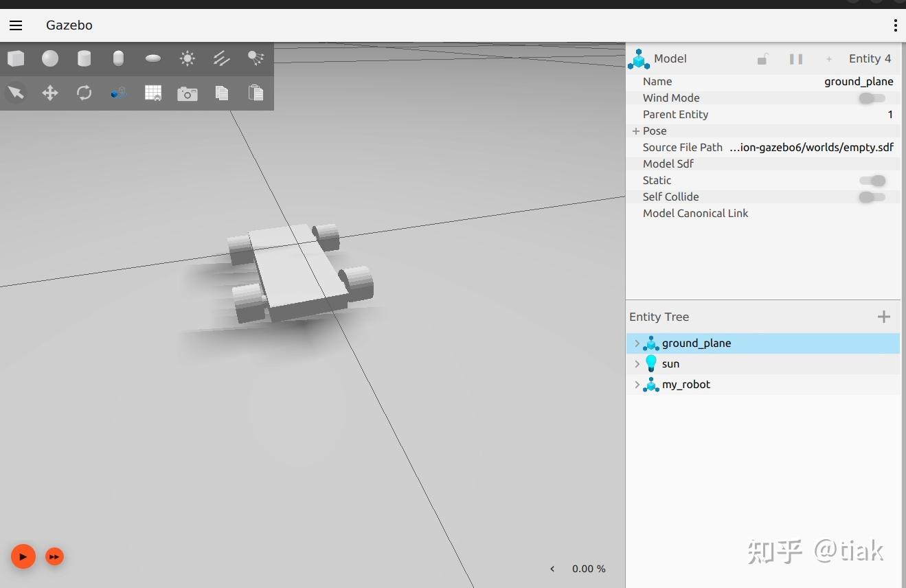
Task: Add a directional light
Action: (x=221, y=58)
